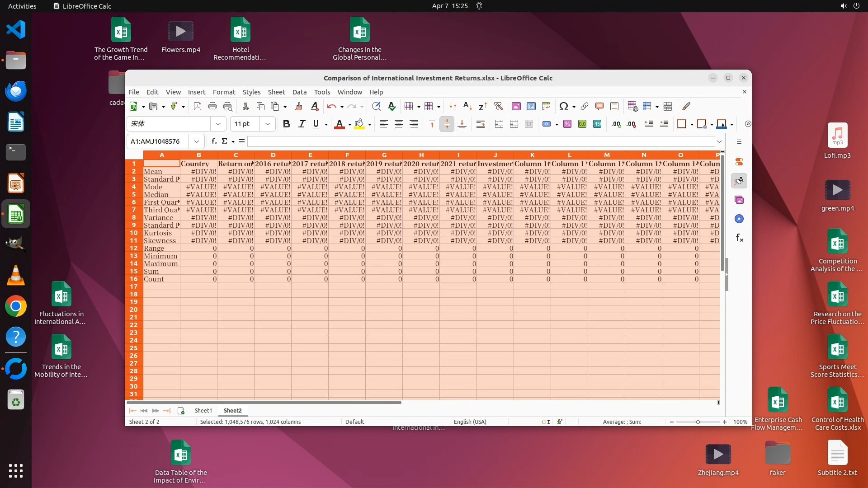Toggle Italic formatting
The height and width of the screenshot is (488, 868).
302,124
